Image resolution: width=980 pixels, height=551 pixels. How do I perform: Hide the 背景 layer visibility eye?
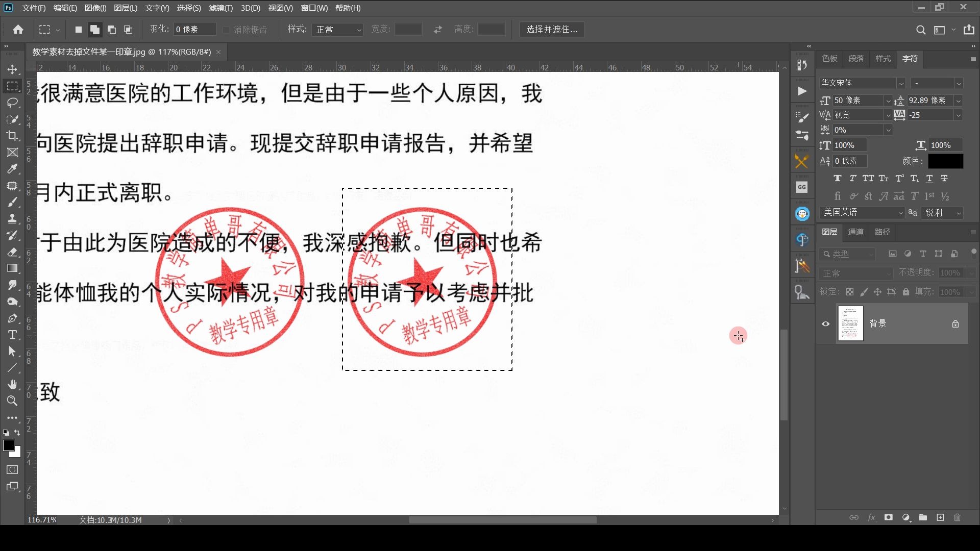(x=825, y=323)
